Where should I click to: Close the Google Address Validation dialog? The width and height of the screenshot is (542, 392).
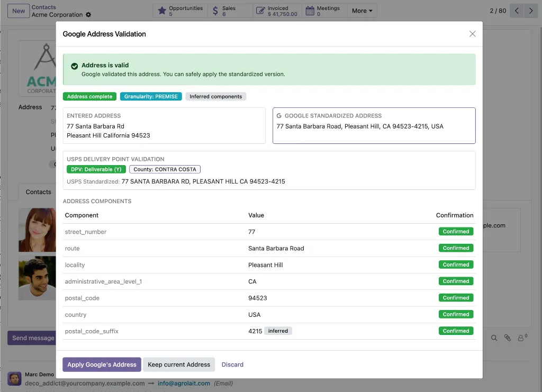tap(472, 34)
